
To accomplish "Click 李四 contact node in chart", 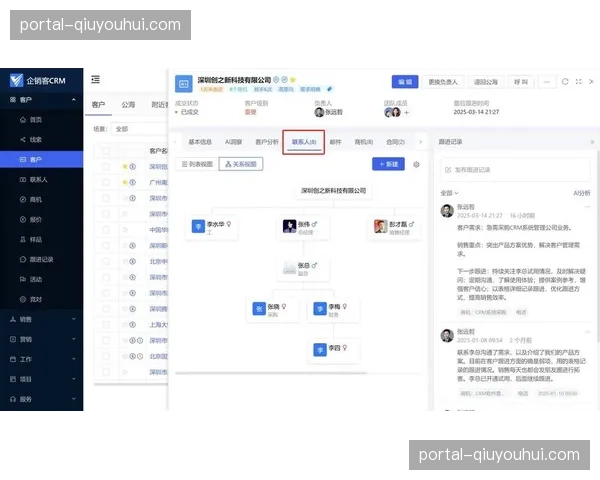I will [x=333, y=349].
